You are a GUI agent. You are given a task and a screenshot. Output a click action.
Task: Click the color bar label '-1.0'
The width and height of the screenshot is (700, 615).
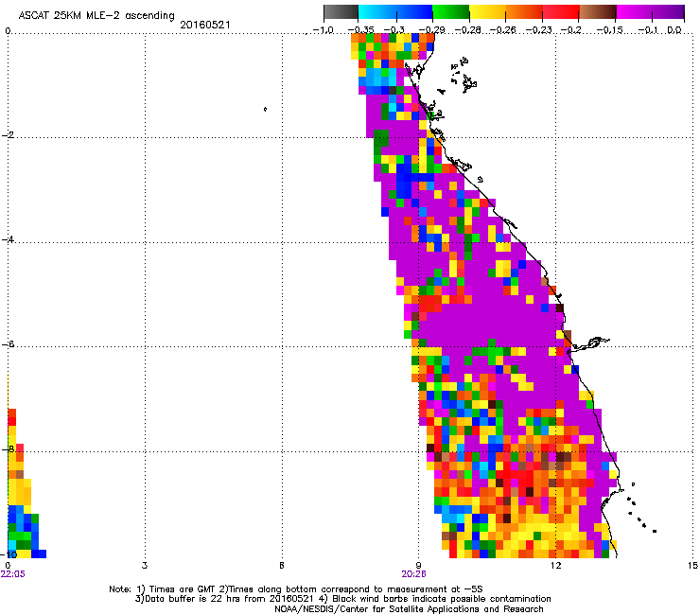323,30
